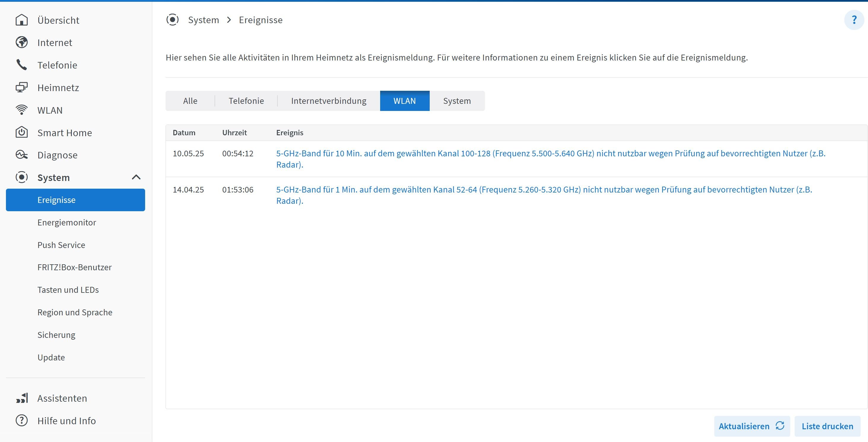Click the WLAN wifi signal icon
This screenshot has width=868, height=442.
(x=22, y=110)
